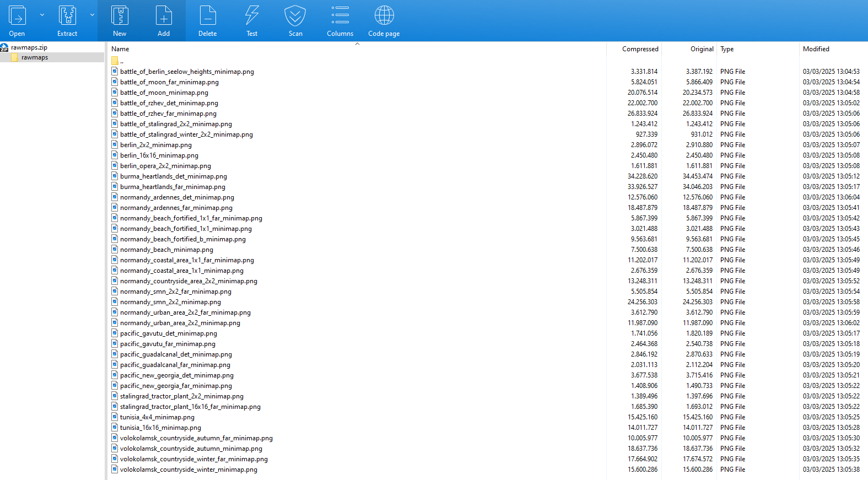
Task: Click the file icon of normandy_coastal_area_1x1_minimap.png
Action: [x=115, y=270]
